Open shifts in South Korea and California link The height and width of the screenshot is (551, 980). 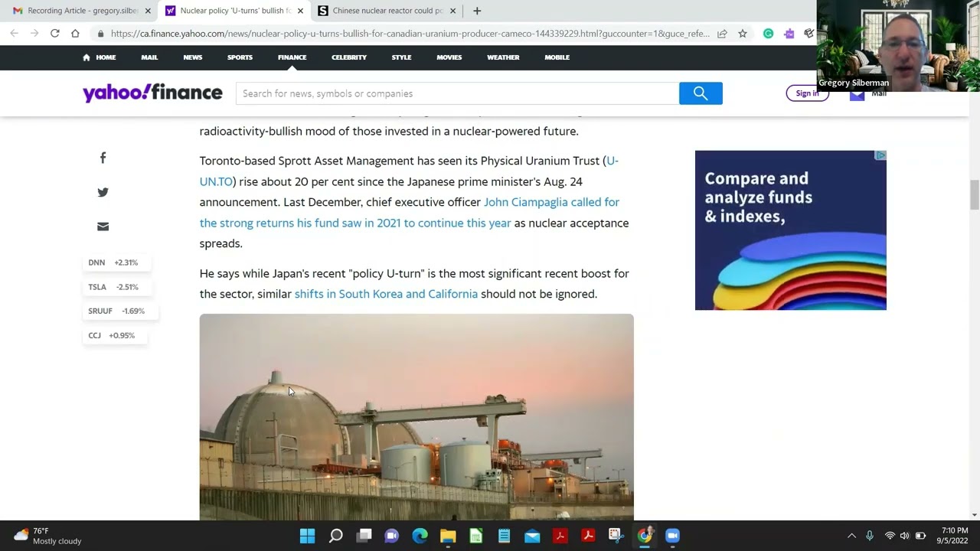point(386,294)
